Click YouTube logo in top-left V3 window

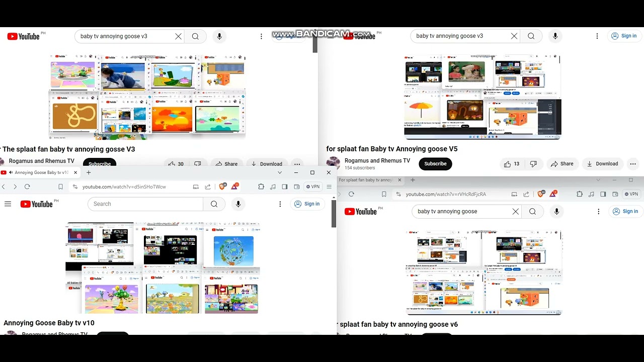pyautogui.click(x=23, y=36)
